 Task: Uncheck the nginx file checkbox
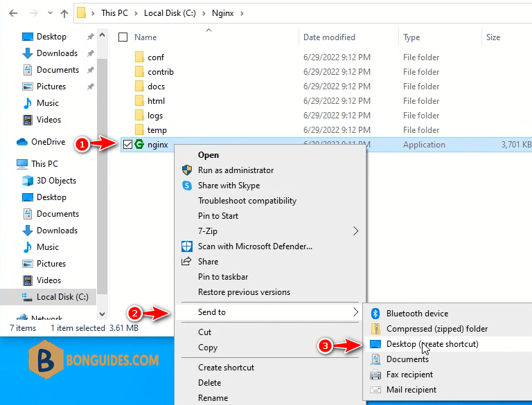[x=127, y=145]
